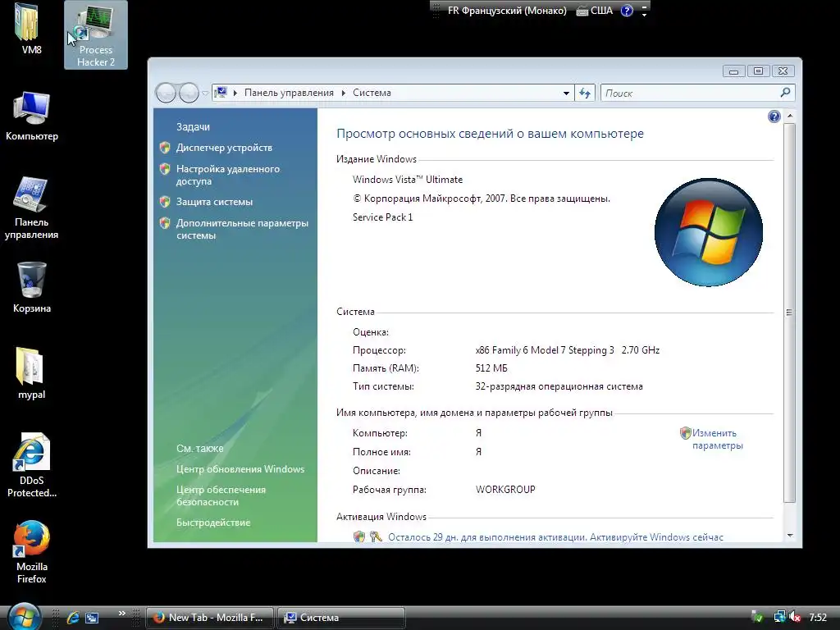Click Панель управления in breadcrumb
Screen dimensions: 840x630
point(289,93)
